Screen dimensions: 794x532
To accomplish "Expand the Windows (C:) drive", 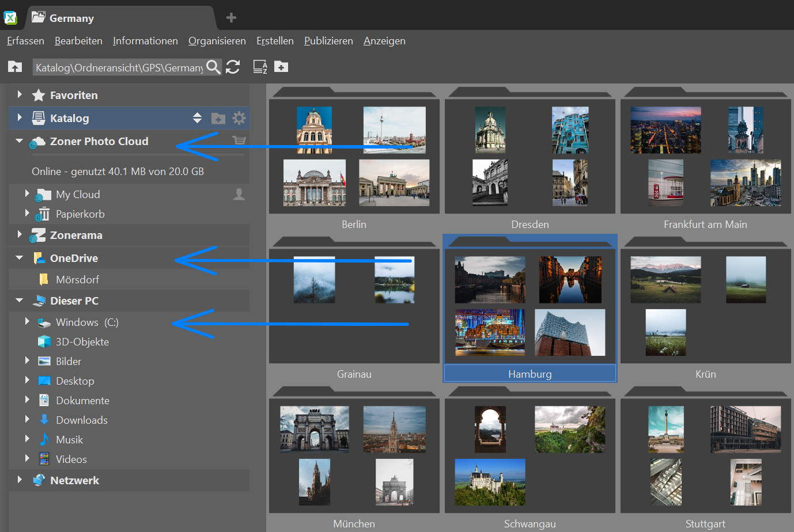I will point(27,321).
